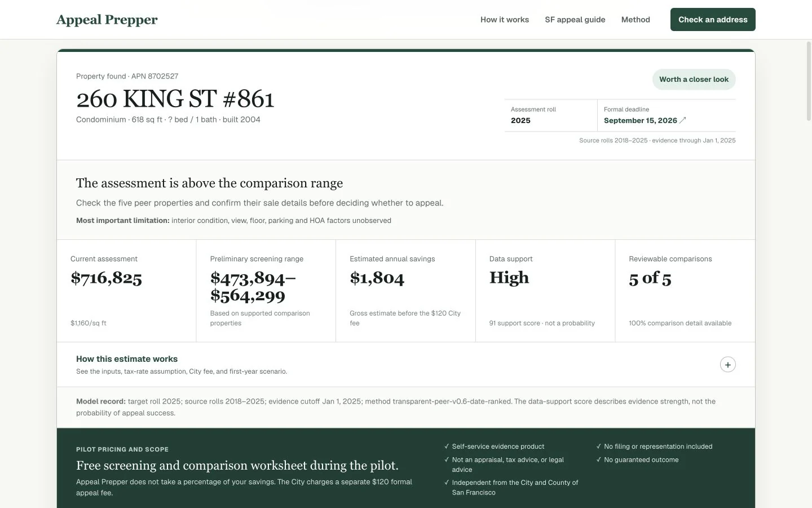The width and height of the screenshot is (812, 508).
Task: Click the Property found APN 8702527 line
Action: click(127, 76)
